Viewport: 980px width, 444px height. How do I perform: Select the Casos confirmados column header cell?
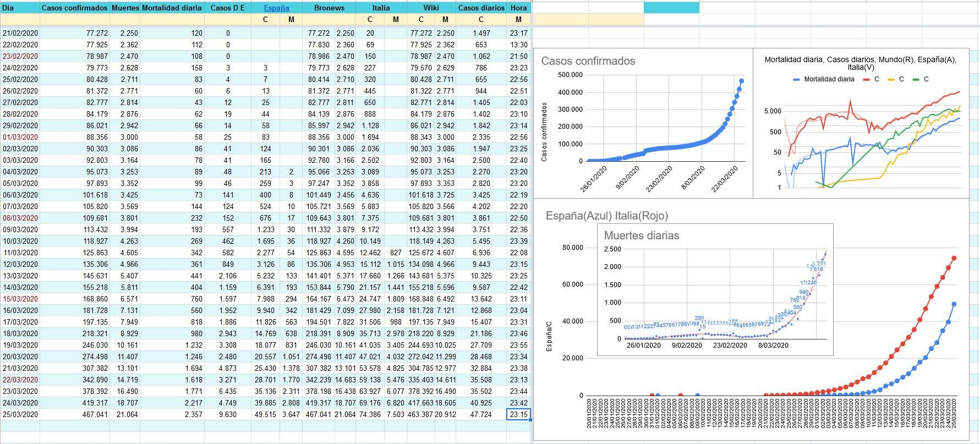[74, 8]
